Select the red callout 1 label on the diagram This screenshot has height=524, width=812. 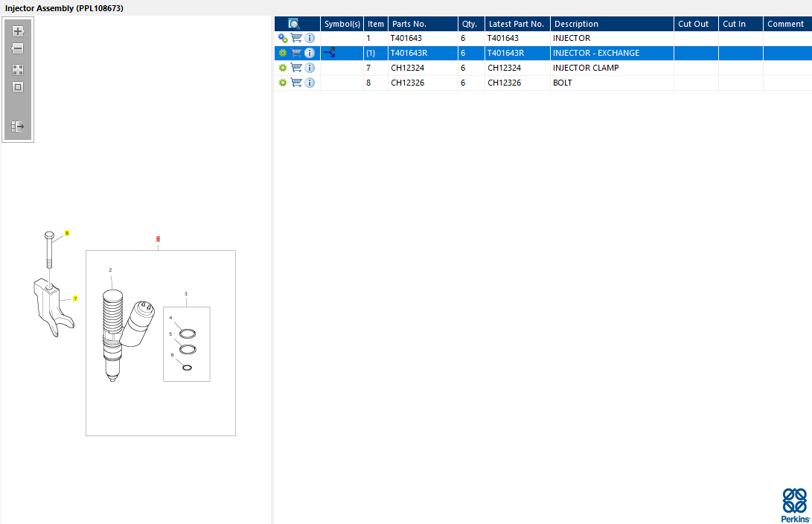click(x=158, y=239)
